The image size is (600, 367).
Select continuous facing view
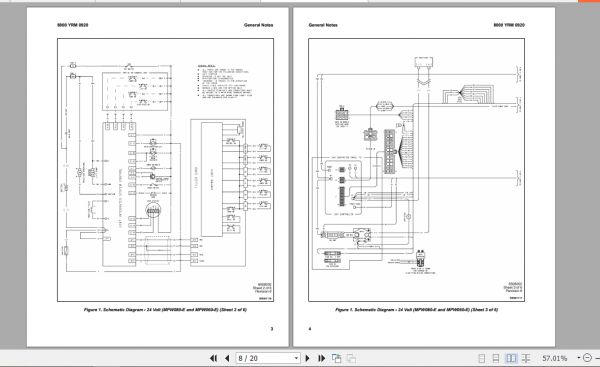[526, 358]
